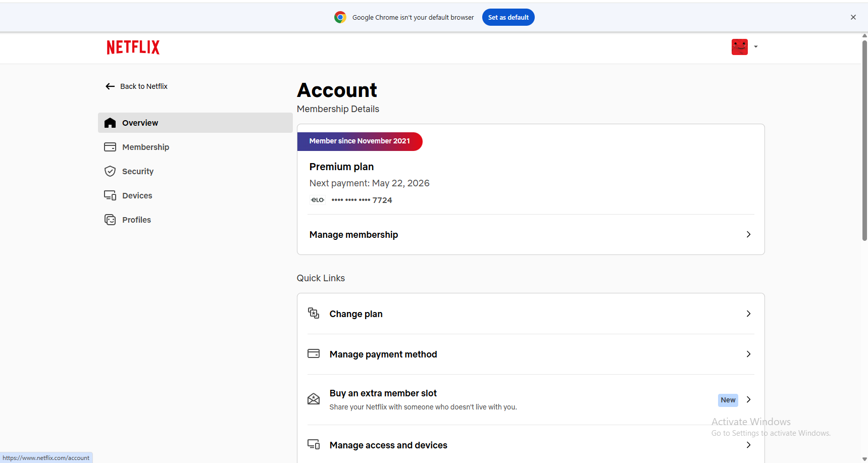Click the Member since November 2021 badge
The width and height of the screenshot is (868, 463).
(x=360, y=141)
